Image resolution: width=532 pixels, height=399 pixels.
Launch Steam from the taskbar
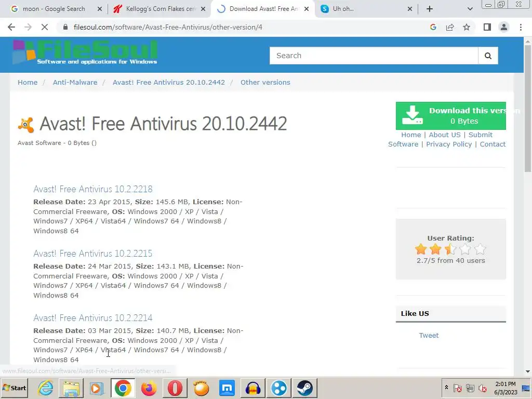point(304,388)
